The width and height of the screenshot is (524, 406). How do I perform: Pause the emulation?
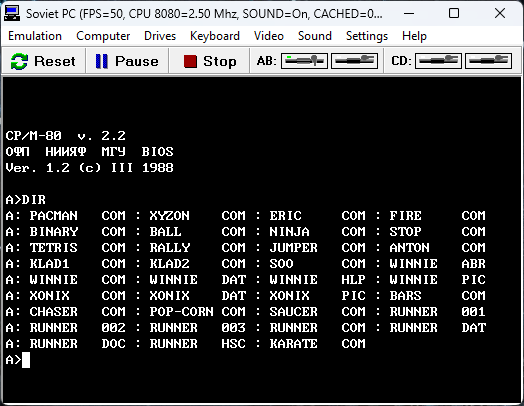pyautogui.click(x=127, y=61)
